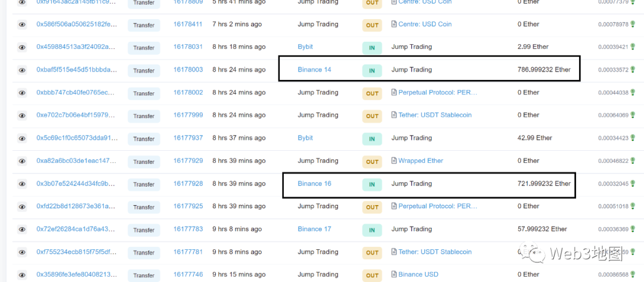Open transaction hash 0xe702c7b06e4bf15979
644x282 pixels.
coord(76,116)
